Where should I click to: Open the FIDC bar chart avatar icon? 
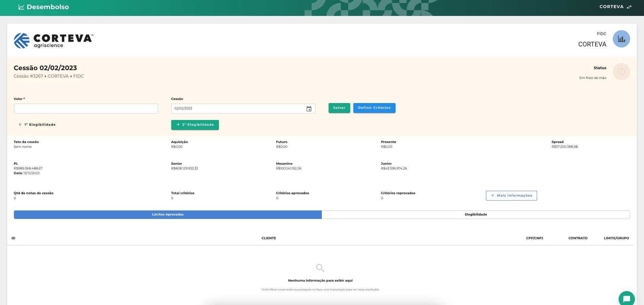621,39
